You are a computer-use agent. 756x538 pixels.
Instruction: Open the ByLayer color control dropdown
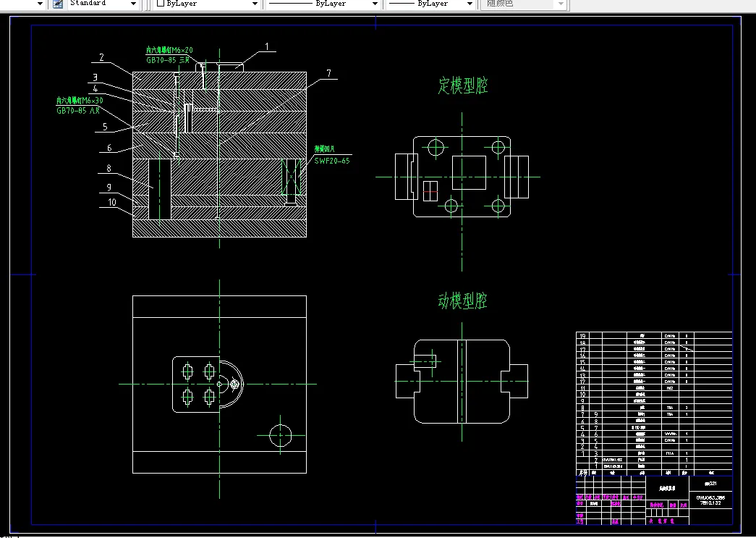pyautogui.click(x=255, y=4)
